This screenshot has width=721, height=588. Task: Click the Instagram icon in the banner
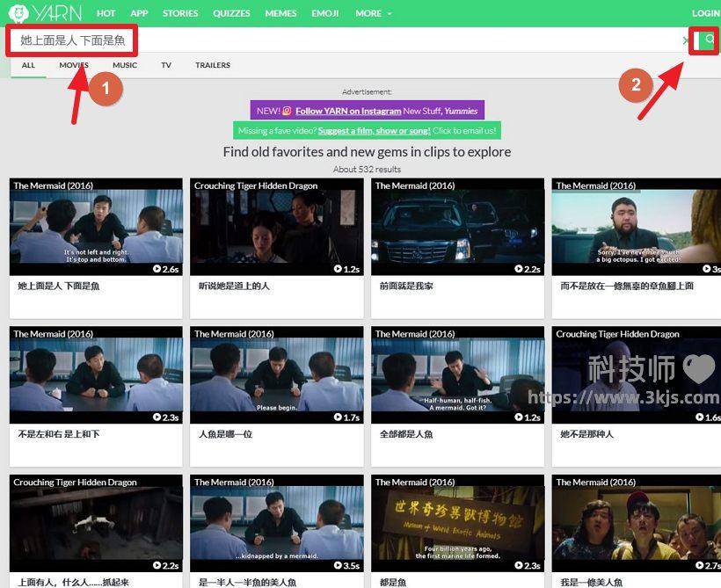click(287, 111)
